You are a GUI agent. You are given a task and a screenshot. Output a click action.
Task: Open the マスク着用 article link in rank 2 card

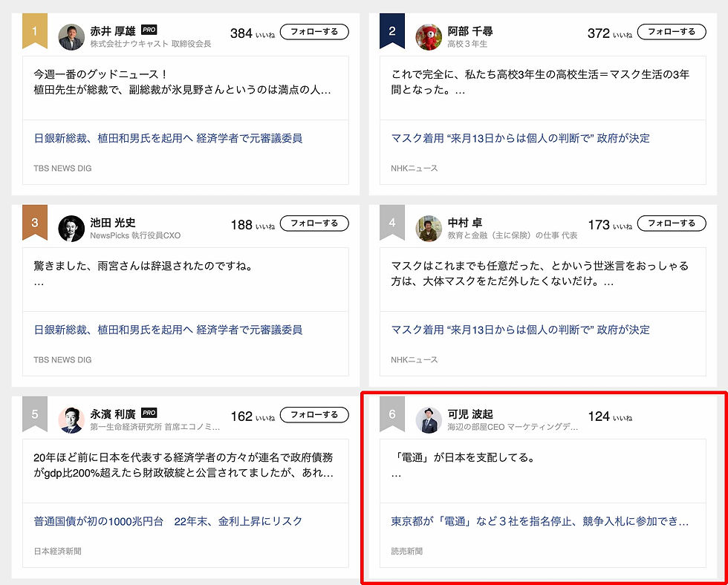tap(521, 138)
